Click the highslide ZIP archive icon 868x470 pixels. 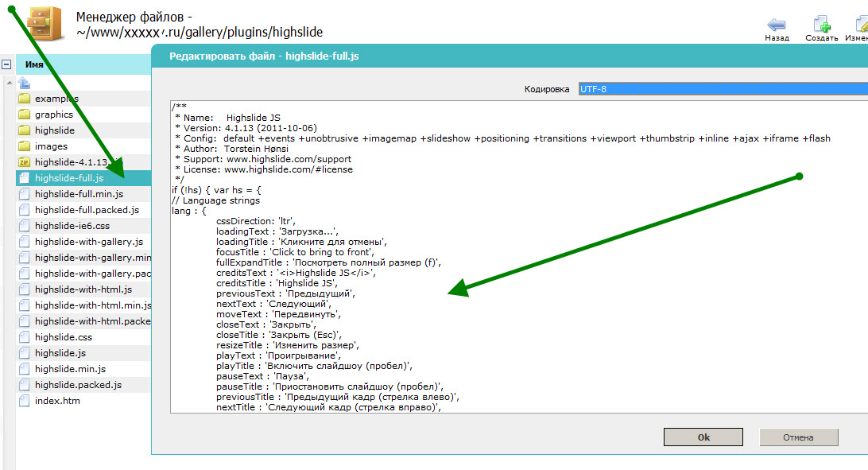(24, 162)
